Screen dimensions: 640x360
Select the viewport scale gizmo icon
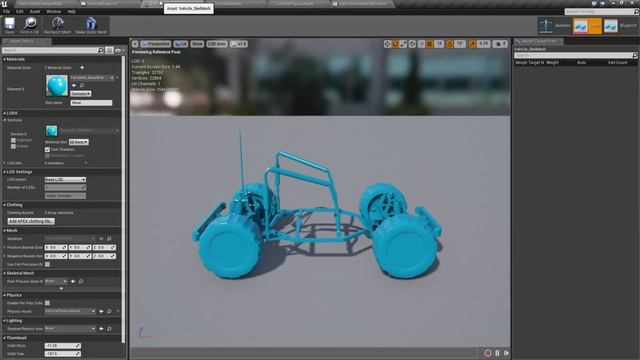403,44
